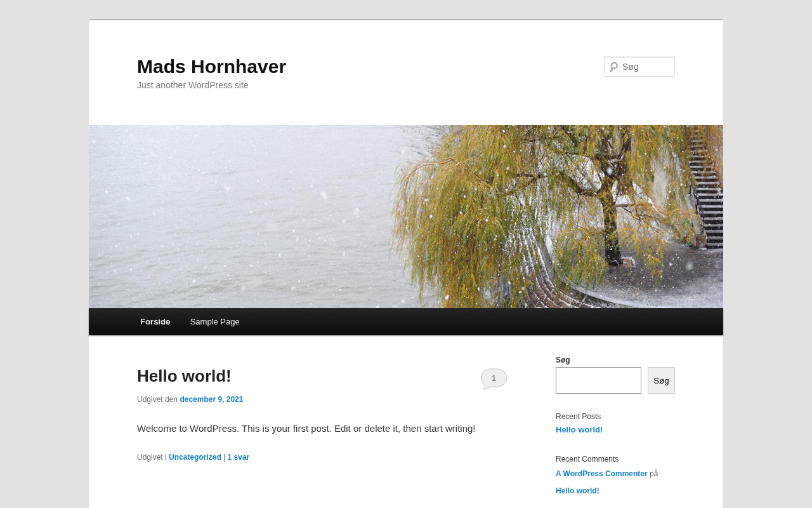Screen dimensions: 812x508
Task: Open Sample Page from navigation bar
Action: [x=215, y=322]
